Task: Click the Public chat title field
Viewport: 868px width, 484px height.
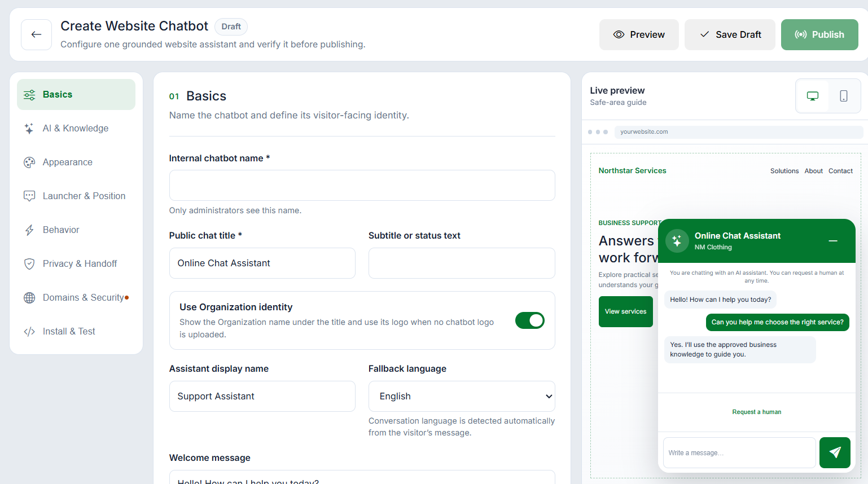Action: coord(262,263)
